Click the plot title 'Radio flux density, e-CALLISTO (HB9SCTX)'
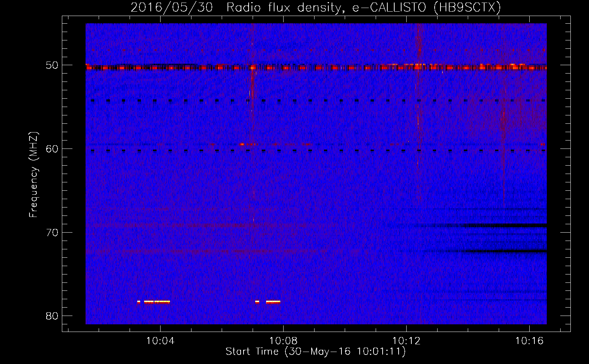 point(364,7)
